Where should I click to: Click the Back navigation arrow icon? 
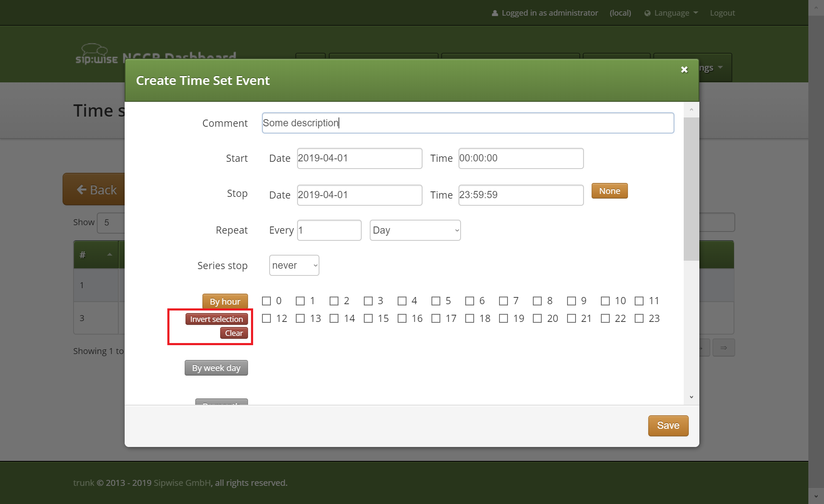82,189
